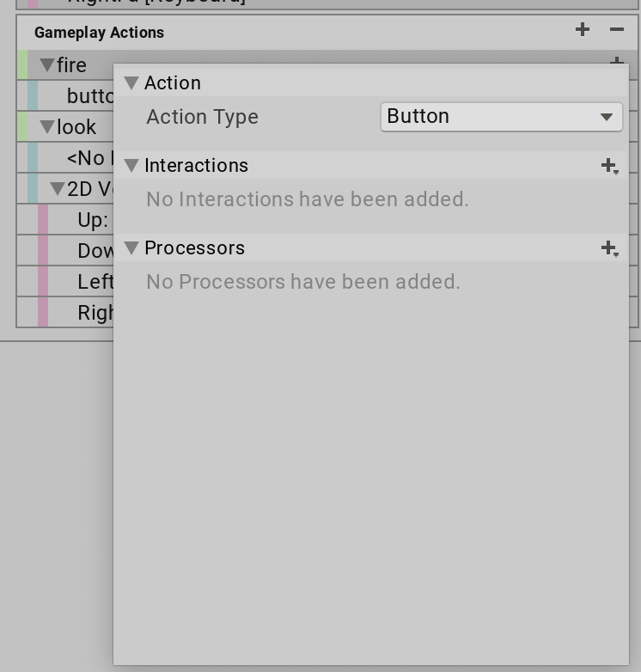Screen dimensions: 641x672
Task: Open the Action Type dropdown
Action: coord(501,117)
